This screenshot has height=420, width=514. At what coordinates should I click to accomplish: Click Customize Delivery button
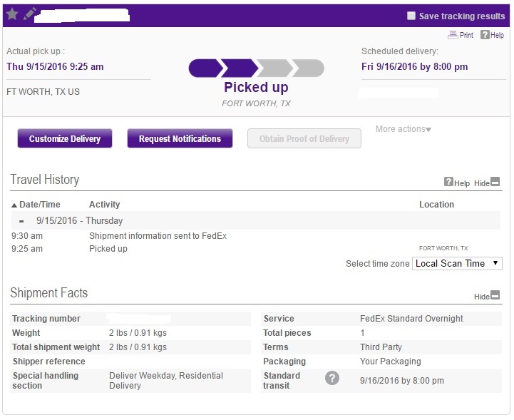pyautogui.click(x=65, y=138)
